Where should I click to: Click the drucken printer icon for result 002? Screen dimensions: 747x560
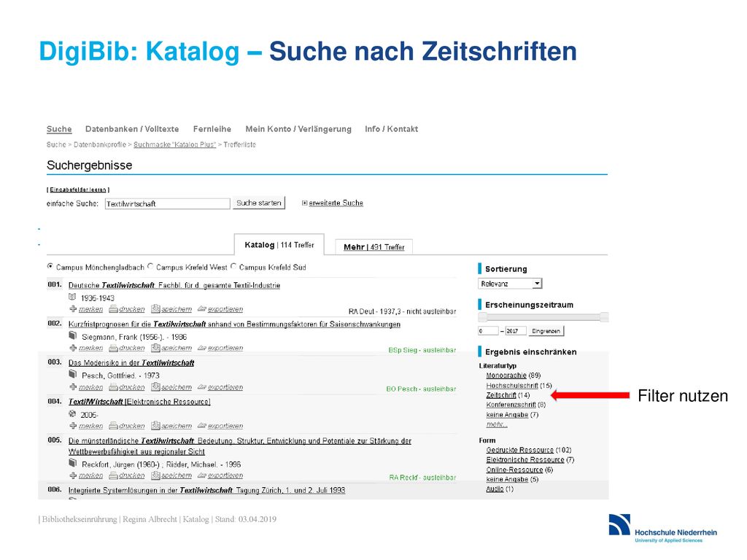(113, 348)
